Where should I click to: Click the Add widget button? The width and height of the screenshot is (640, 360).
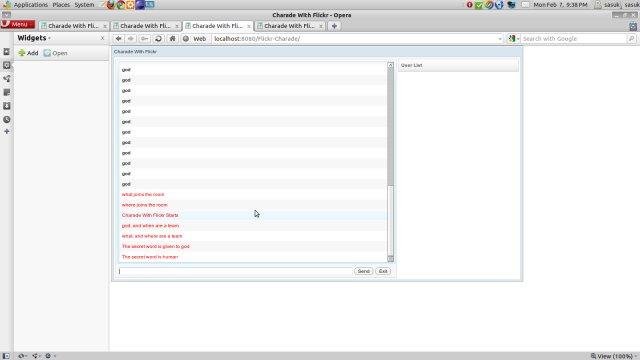[x=28, y=53]
